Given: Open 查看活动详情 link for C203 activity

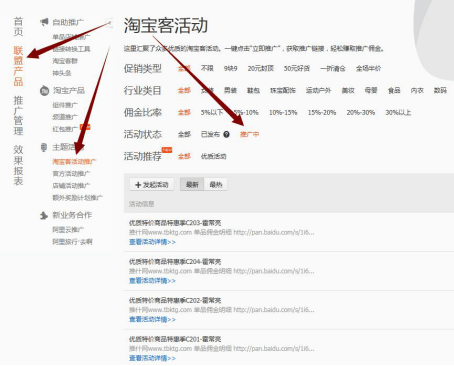Looking at the screenshot, I should pos(152,242).
